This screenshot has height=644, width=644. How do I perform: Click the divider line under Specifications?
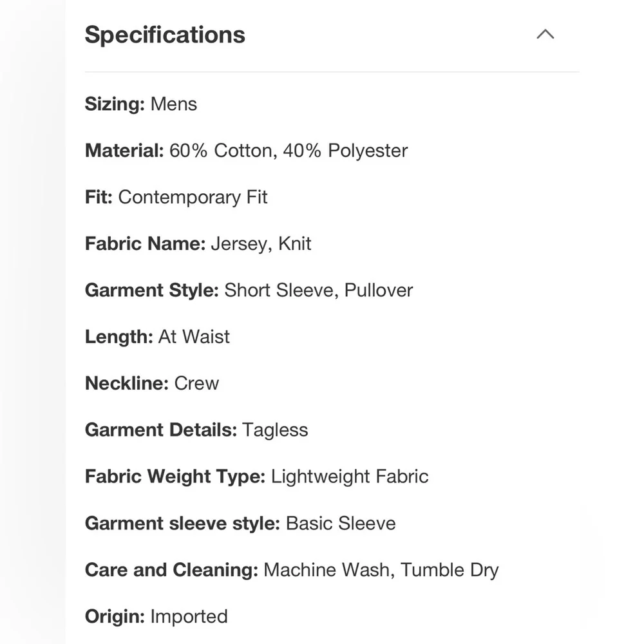tap(332, 72)
